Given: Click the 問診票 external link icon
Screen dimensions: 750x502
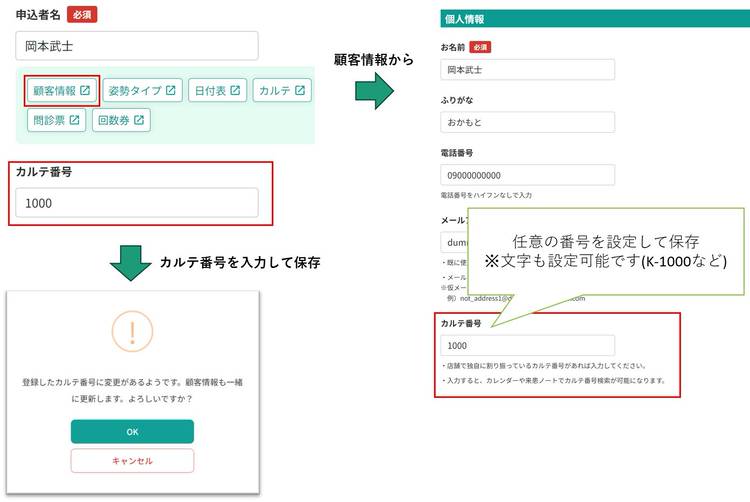Looking at the screenshot, I should [73, 120].
